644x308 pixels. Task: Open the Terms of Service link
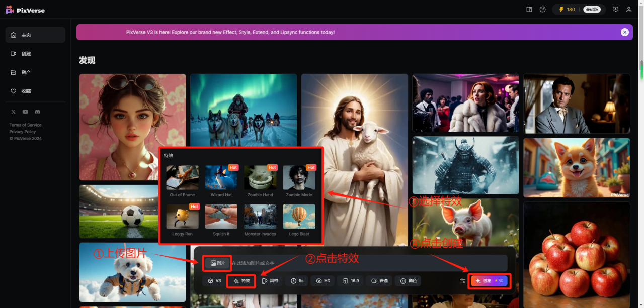tap(25, 125)
